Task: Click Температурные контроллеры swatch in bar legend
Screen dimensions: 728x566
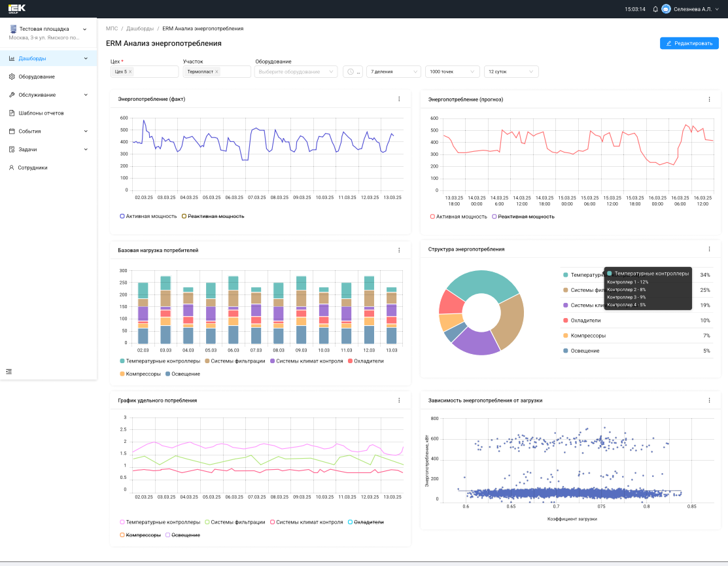Action: pos(122,361)
